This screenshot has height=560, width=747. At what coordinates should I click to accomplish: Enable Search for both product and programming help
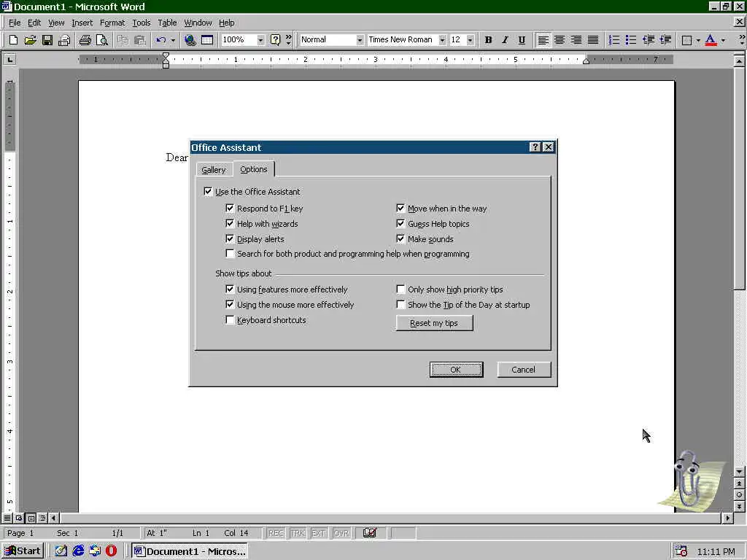point(230,253)
